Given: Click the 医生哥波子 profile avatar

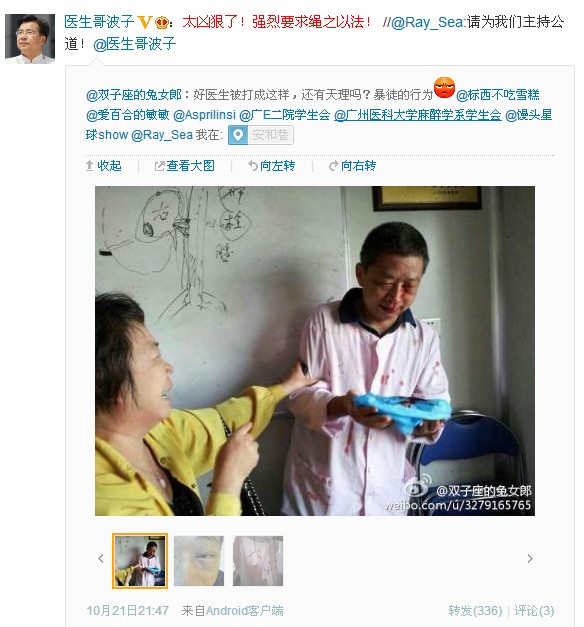Looking at the screenshot, I should (30, 39).
